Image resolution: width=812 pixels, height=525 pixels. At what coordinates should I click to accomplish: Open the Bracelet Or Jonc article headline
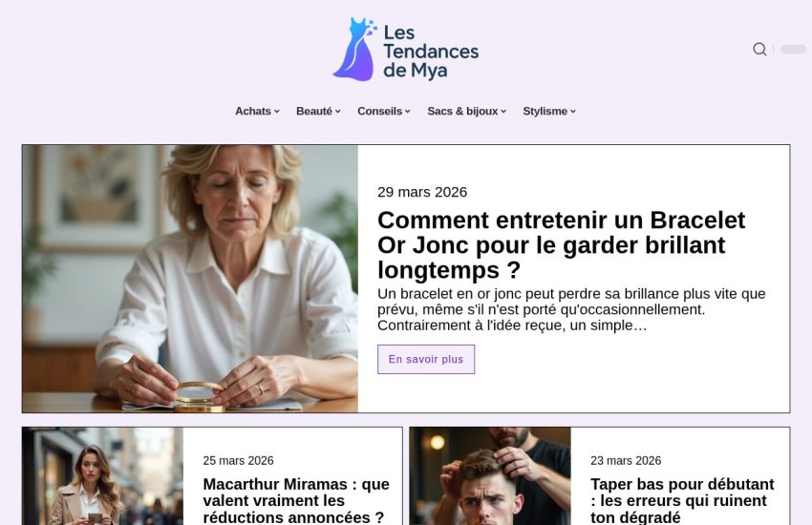(562, 244)
